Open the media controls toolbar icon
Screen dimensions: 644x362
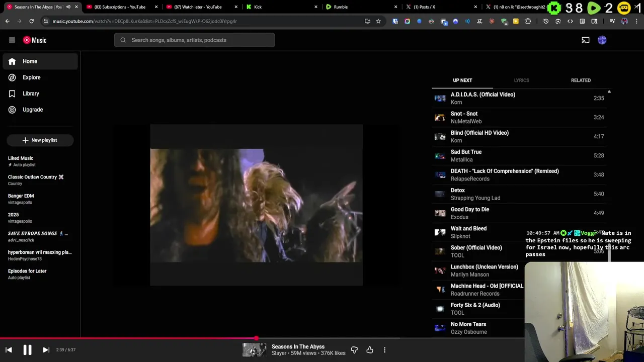tap(612, 21)
